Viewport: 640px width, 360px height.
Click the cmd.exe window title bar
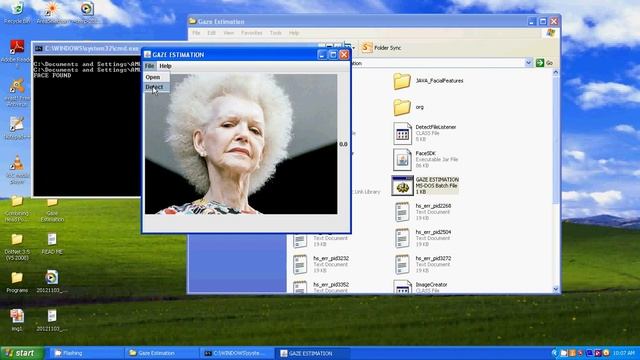(88, 48)
